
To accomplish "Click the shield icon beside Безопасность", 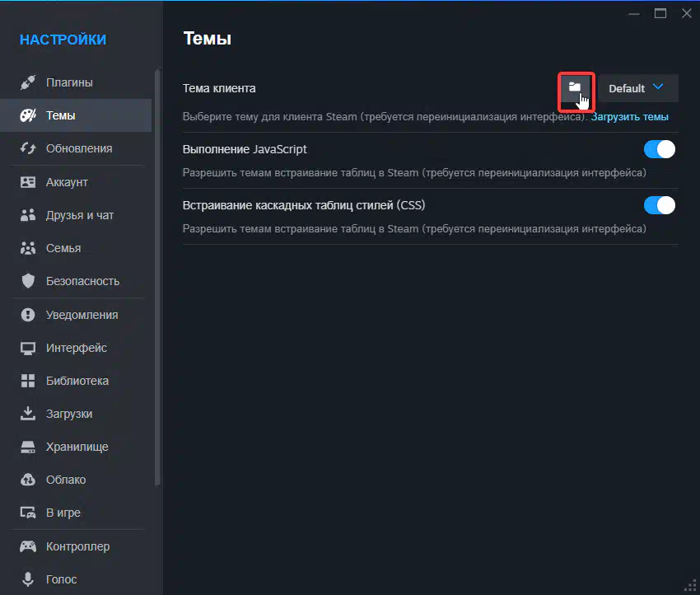I will pos(28,281).
